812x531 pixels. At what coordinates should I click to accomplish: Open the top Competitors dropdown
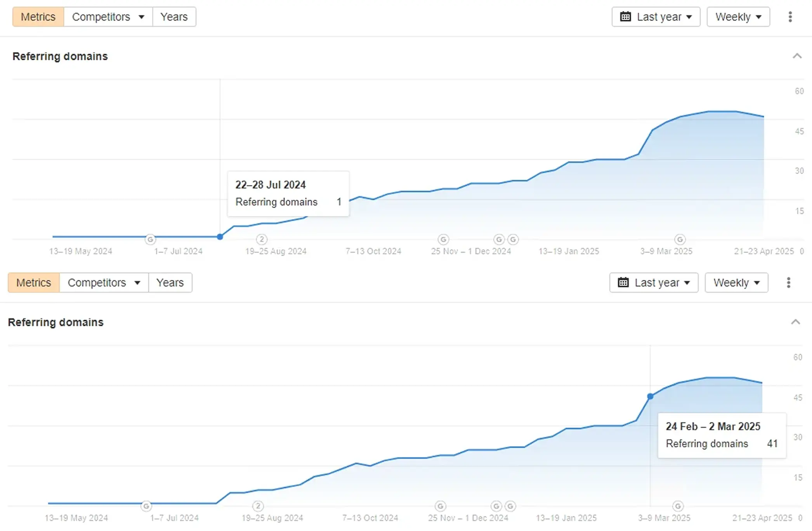tap(108, 17)
